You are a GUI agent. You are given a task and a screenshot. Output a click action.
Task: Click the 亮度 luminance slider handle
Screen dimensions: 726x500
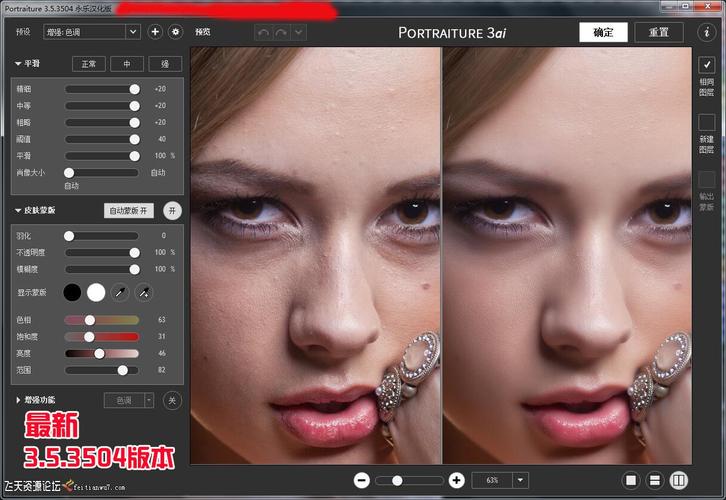[100, 354]
